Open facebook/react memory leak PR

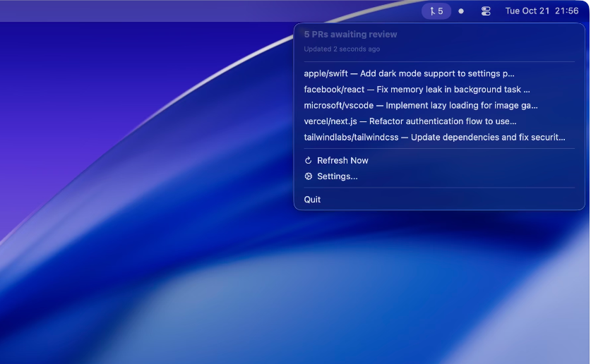click(x=439, y=89)
